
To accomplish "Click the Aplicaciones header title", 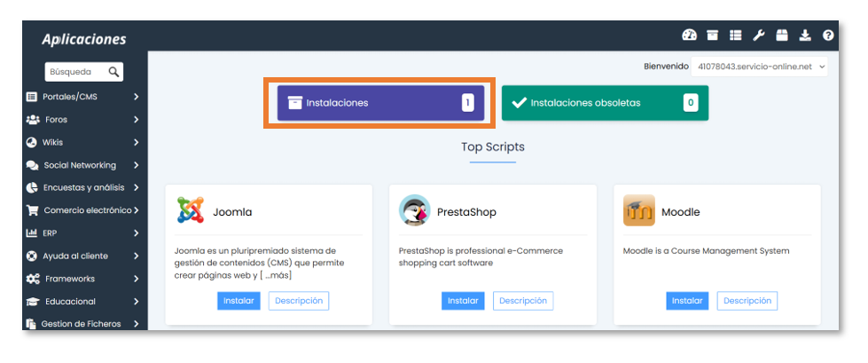I will tap(84, 39).
